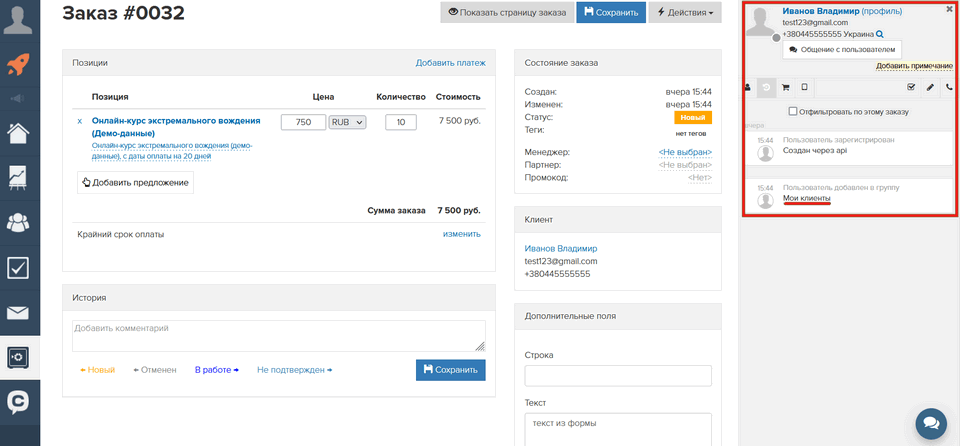
Task: Click the 'Показать страницу заказа' button
Action: click(505, 13)
